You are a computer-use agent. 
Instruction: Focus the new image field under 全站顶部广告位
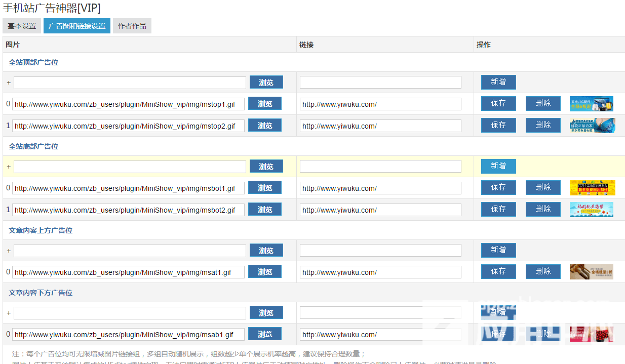pos(130,83)
